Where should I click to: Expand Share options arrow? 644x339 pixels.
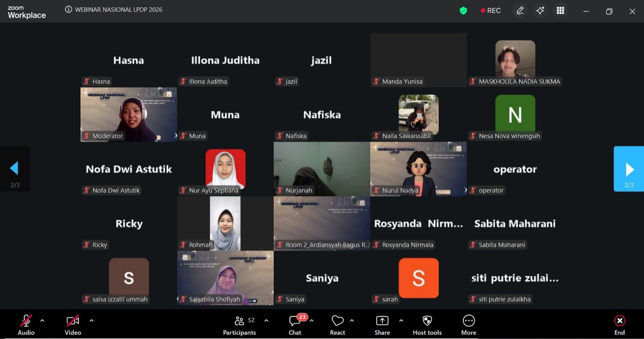(401, 321)
